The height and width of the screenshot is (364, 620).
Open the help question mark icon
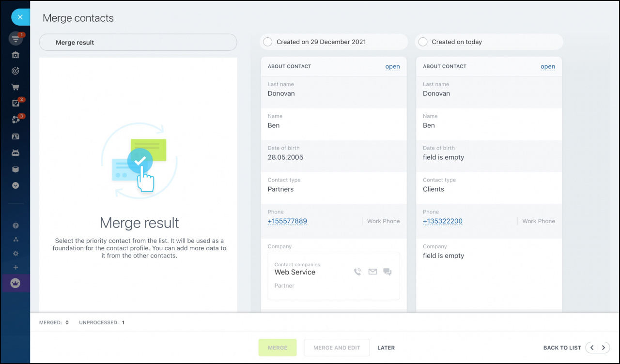(15, 226)
